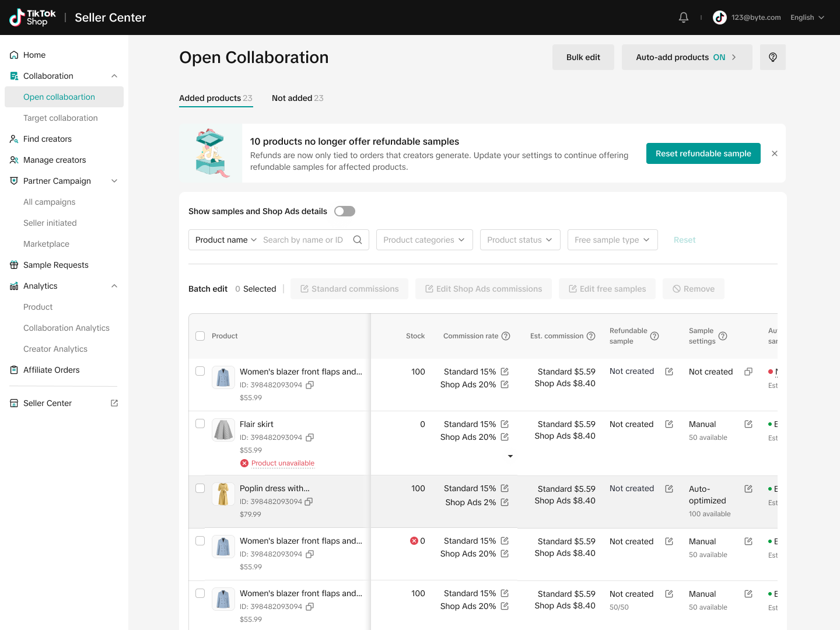Expand the Partner Campaign sidebar section
Screen dimensions: 840x630
click(x=114, y=181)
